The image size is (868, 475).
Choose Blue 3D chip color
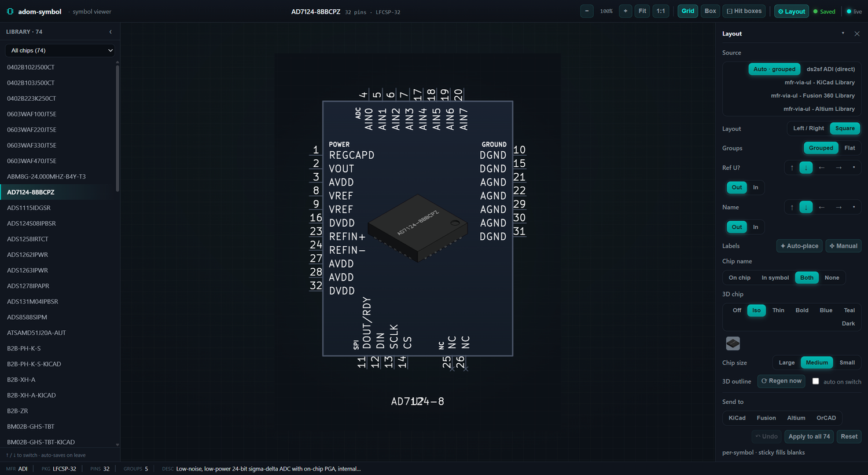[826, 310]
